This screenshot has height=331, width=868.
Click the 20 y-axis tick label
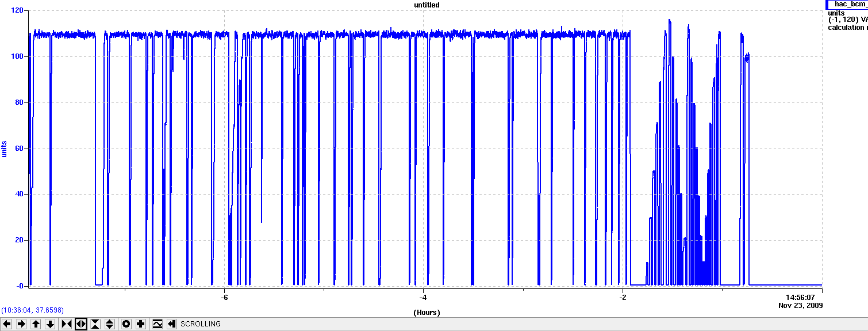click(x=20, y=240)
